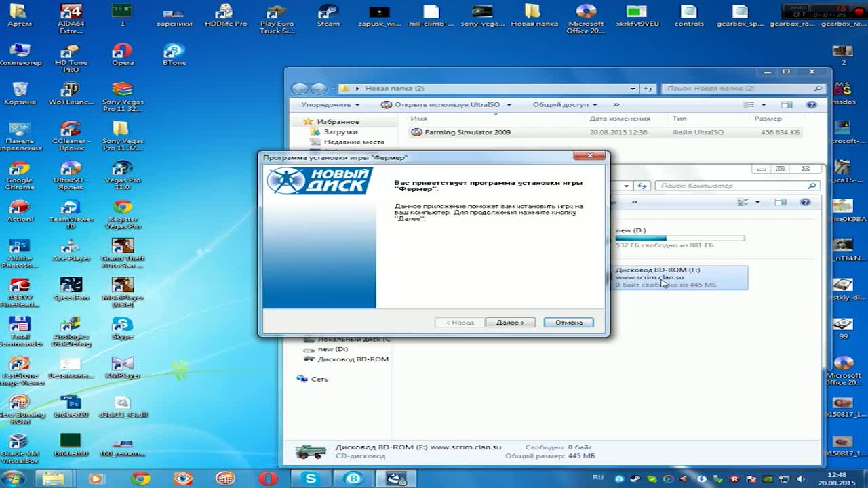Open the Opera desktop shortcut
Viewport: 868px width, 488px height.
[123, 55]
